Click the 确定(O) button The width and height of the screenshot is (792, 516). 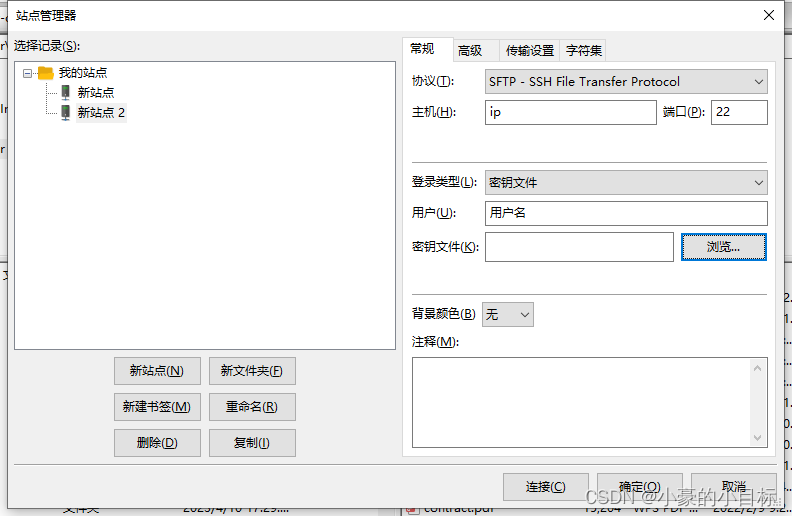click(639, 487)
